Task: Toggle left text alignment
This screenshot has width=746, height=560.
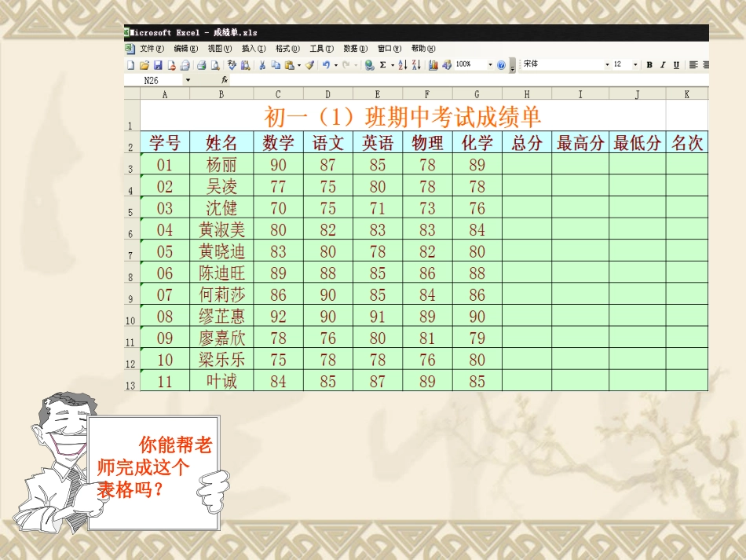Action: [693, 64]
